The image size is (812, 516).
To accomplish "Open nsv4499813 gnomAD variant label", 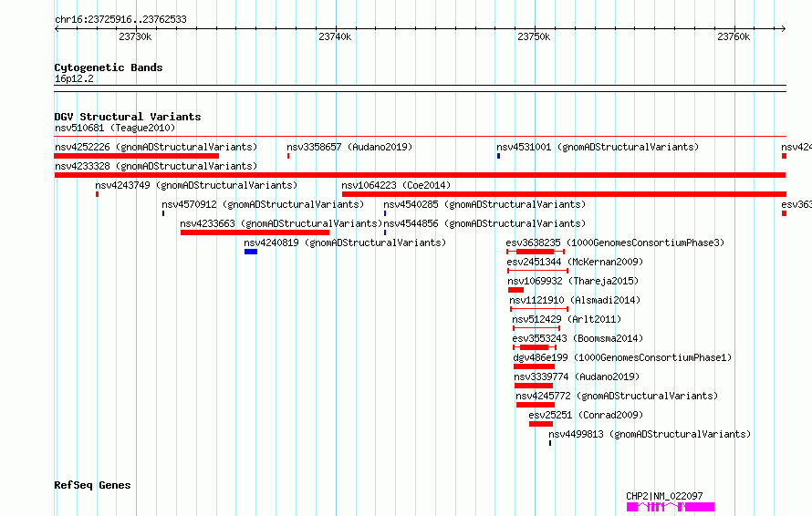I will pyautogui.click(x=650, y=434).
